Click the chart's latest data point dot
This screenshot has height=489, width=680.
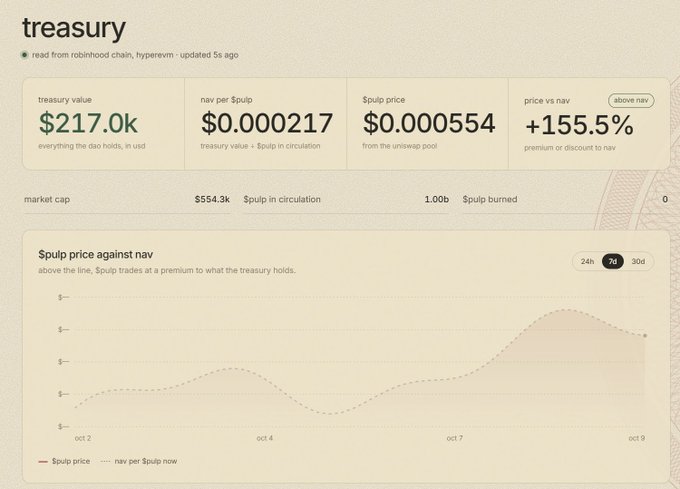pyautogui.click(x=645, y=336)
